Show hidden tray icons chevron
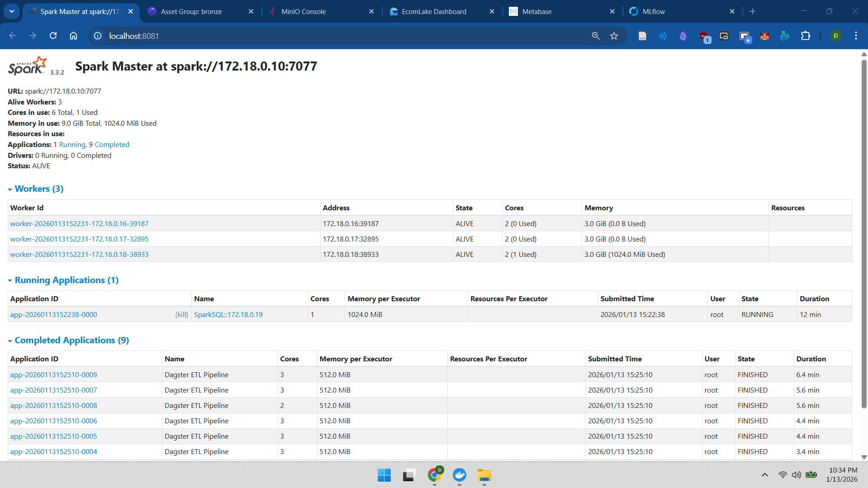Image resolution: width=868 pixels, height=488 pixels. [x=765, y=475]
